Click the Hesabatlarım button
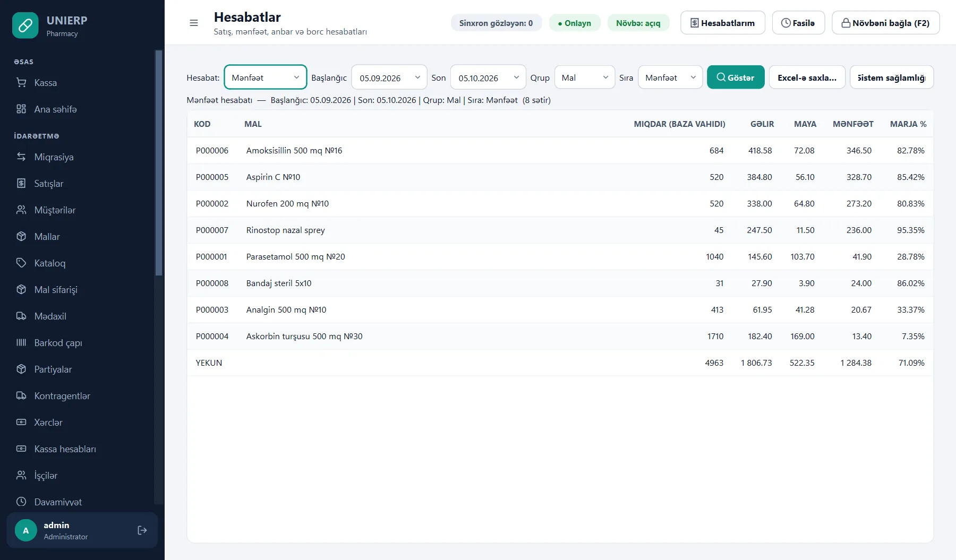The image size is (956, 560). [723, 23]
